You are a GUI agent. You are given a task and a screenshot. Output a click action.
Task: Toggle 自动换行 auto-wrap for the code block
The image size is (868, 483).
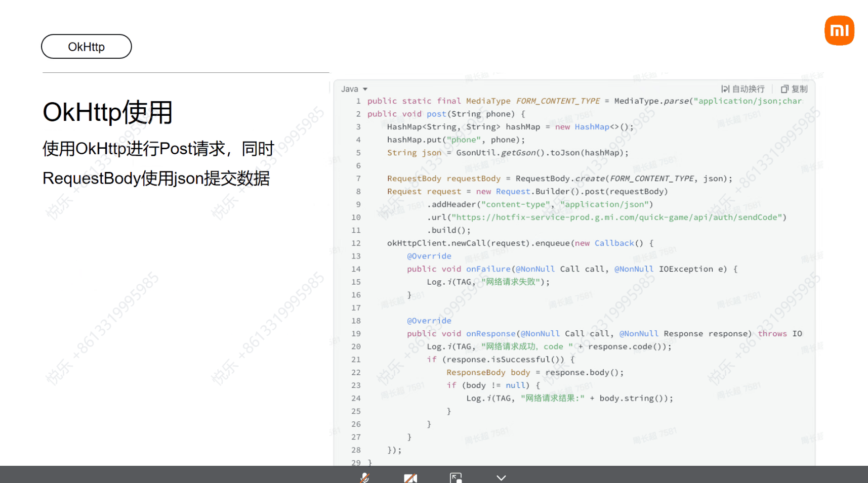(x=742, y=89)
